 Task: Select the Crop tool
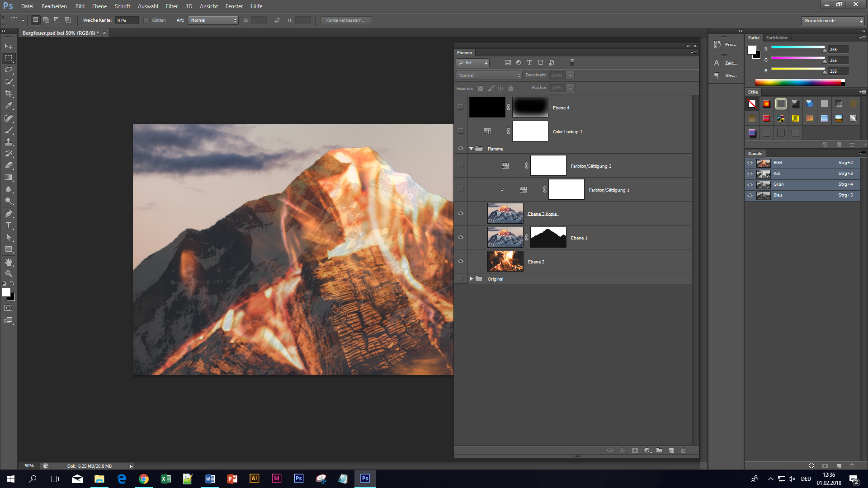[9, 92]
